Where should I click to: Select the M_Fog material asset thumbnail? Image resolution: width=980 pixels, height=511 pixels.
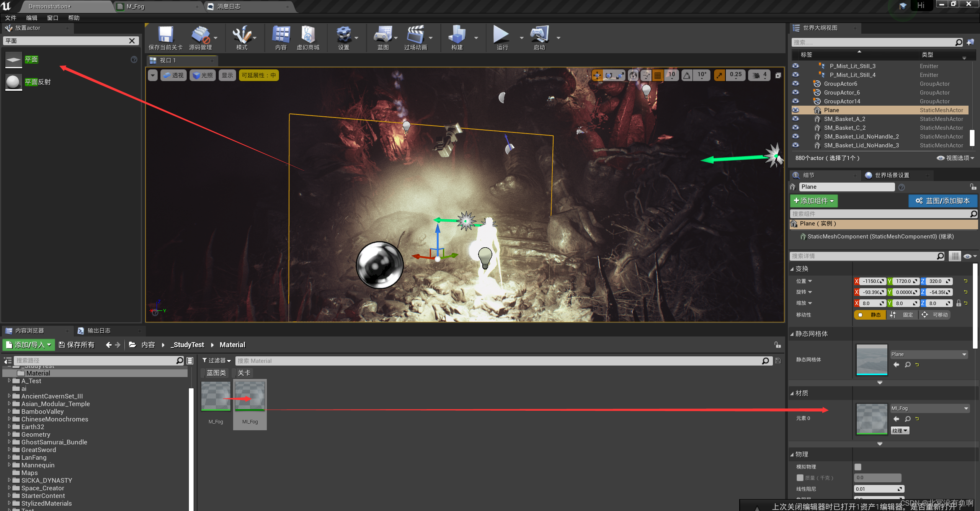(x=216, y=396)
